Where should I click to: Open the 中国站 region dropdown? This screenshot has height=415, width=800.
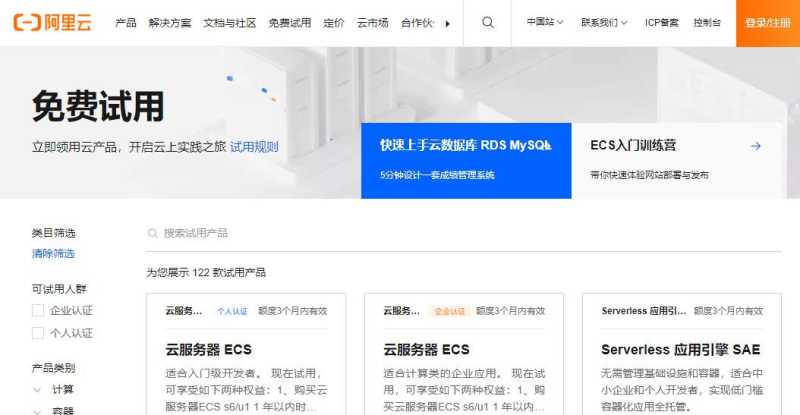(545, 22)
